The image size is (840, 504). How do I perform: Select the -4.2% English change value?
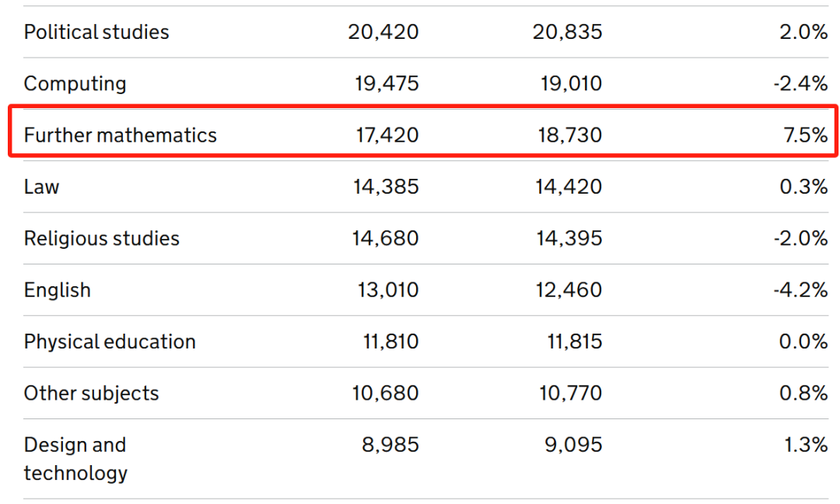coord(801,290)
